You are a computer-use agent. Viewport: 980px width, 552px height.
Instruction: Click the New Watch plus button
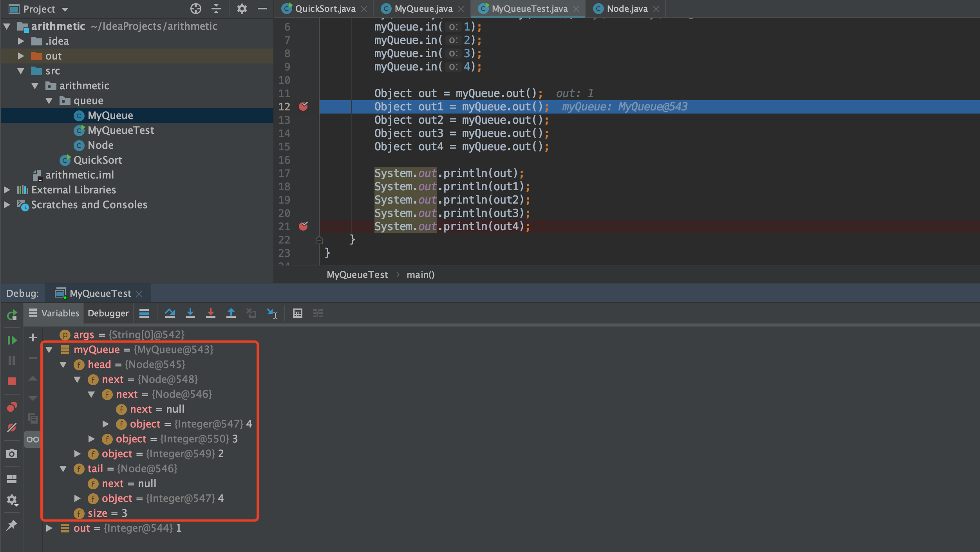pyautogui.click(x=33, y=337)
